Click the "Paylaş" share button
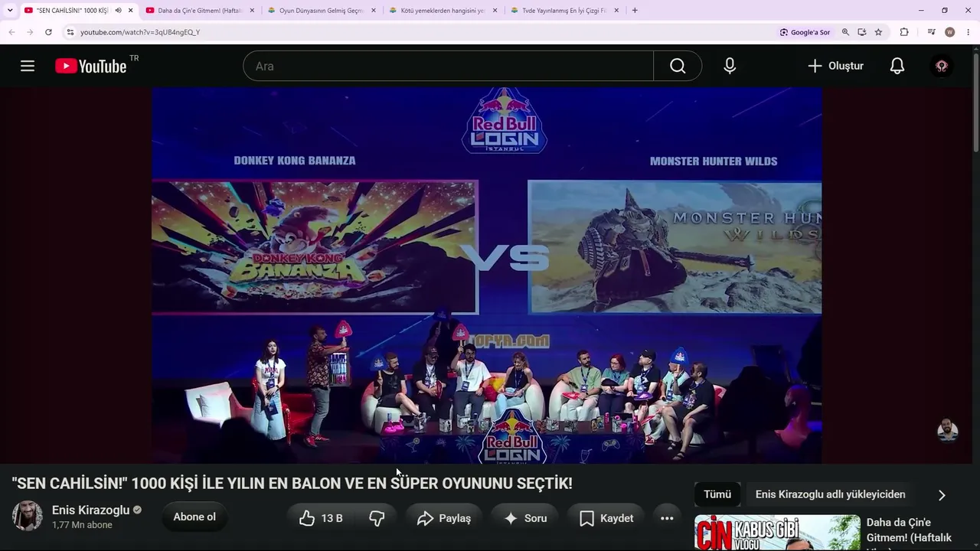Image resolution: width=980 pixels, height=551 pixels. pyautogui.click(x=444, y=518)
